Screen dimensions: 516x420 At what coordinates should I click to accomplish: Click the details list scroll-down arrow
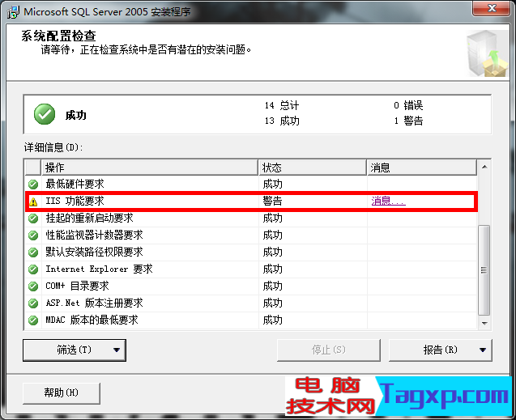pos(484,324)
